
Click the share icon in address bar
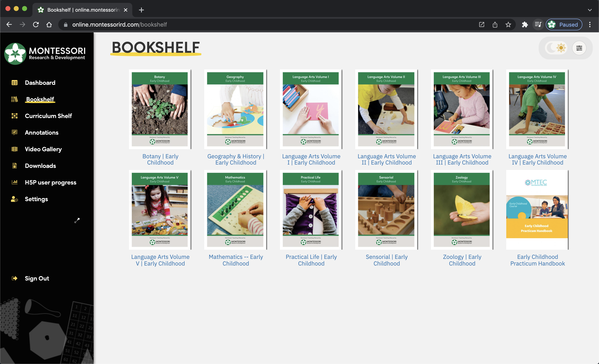click(x=495, y=25)
